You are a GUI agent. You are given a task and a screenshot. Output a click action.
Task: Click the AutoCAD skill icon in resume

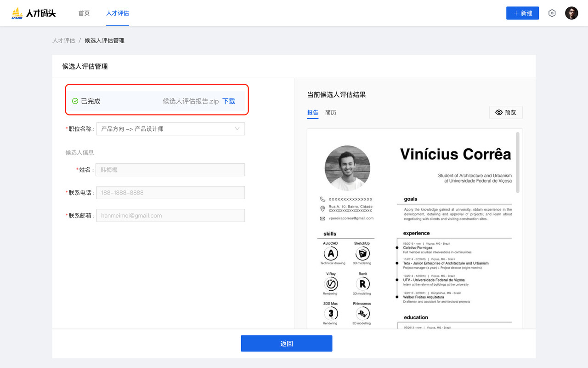(x=330, y=253)
